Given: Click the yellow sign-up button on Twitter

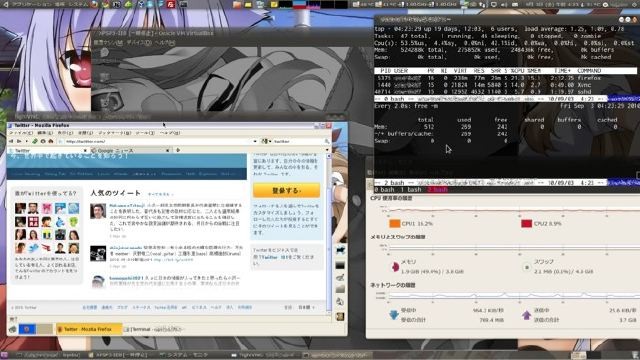Looking at the screenshot, I should point(287,190).
